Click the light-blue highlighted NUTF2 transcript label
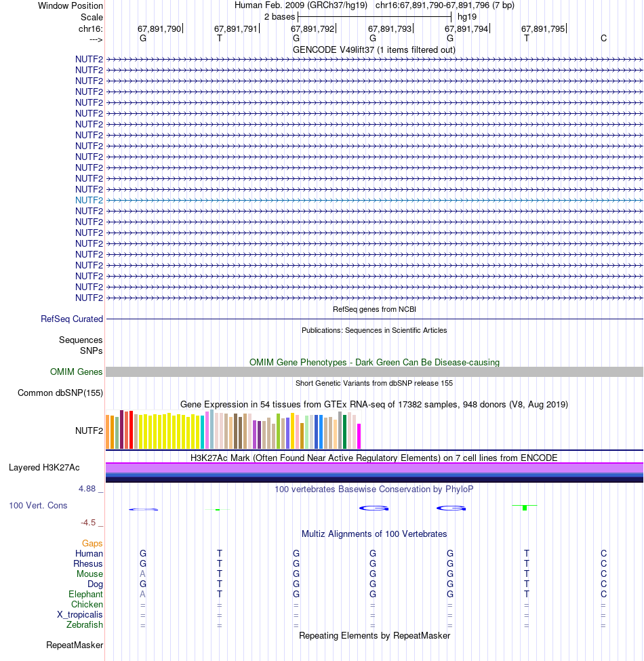 (89, 200)
